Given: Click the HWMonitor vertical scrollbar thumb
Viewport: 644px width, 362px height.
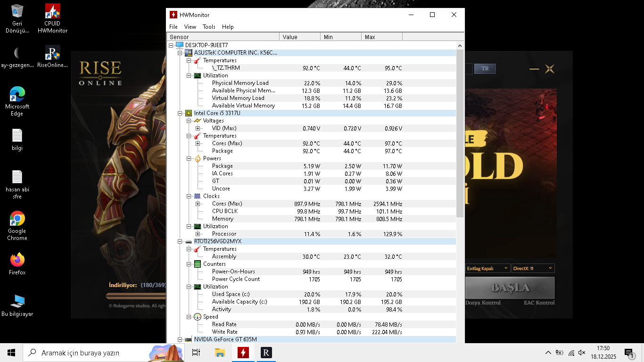Looking at the screenshot, I should [x=460, y=133].
